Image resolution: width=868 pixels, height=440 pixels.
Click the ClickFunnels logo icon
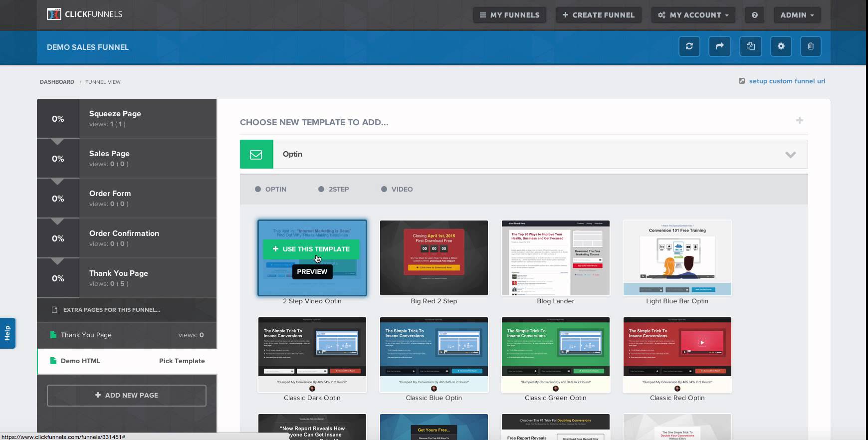(54, 14)
